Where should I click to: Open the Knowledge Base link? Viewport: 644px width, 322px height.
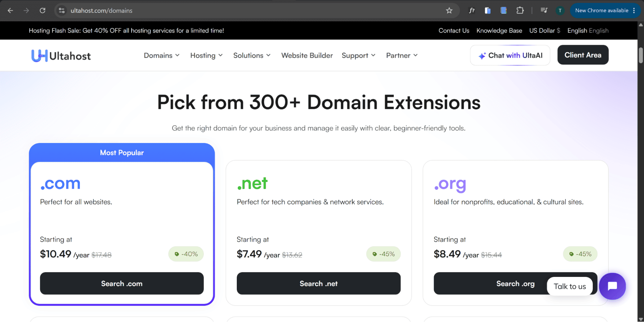tap(499, 31)
